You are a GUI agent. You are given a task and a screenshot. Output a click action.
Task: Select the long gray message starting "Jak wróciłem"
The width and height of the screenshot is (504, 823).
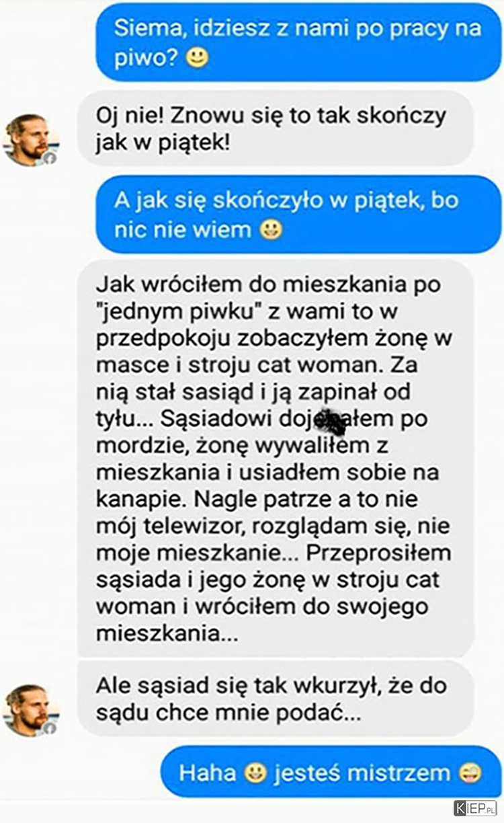click(276, 459)
